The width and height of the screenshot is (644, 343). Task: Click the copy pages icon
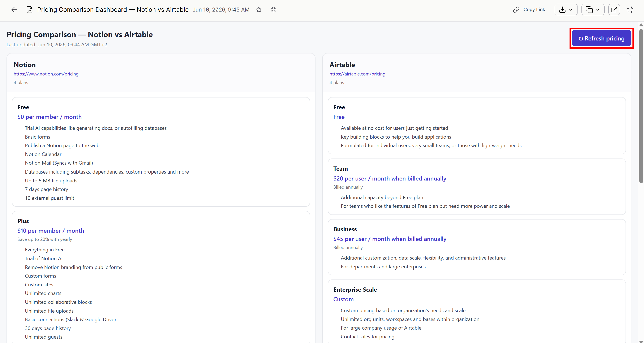coord(589,10)
